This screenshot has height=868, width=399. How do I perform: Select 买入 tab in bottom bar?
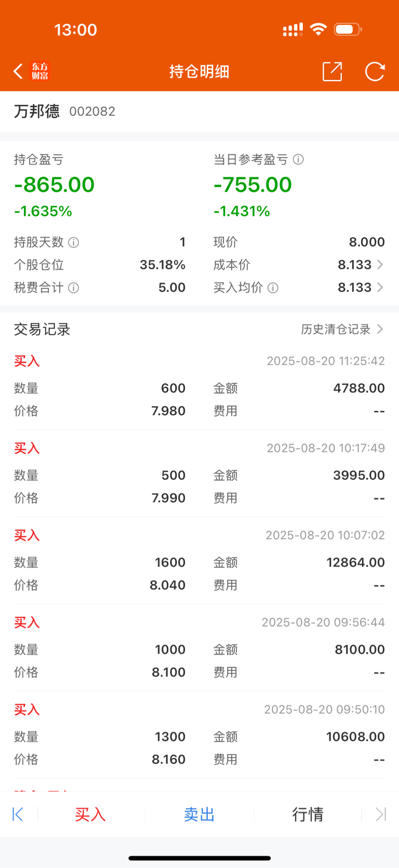pos(90,814)
